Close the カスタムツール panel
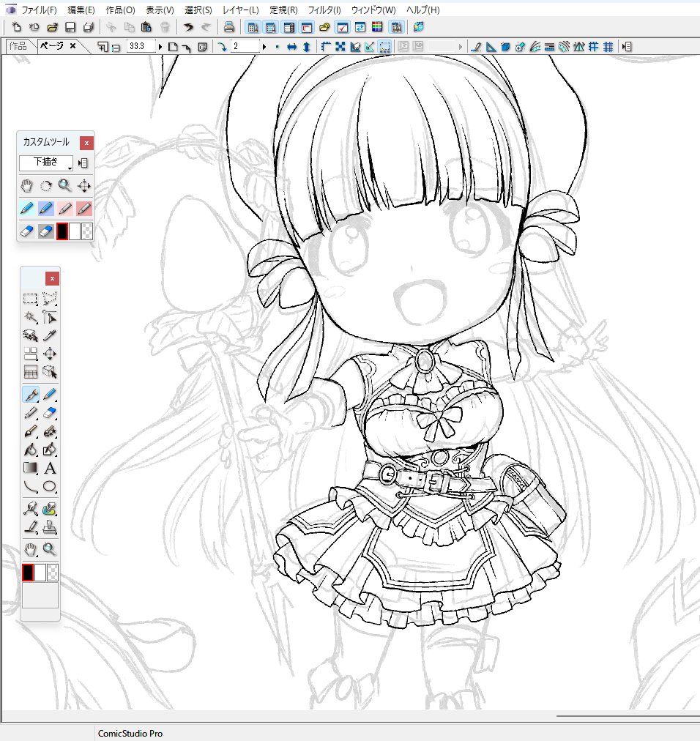 pos(86,143)
